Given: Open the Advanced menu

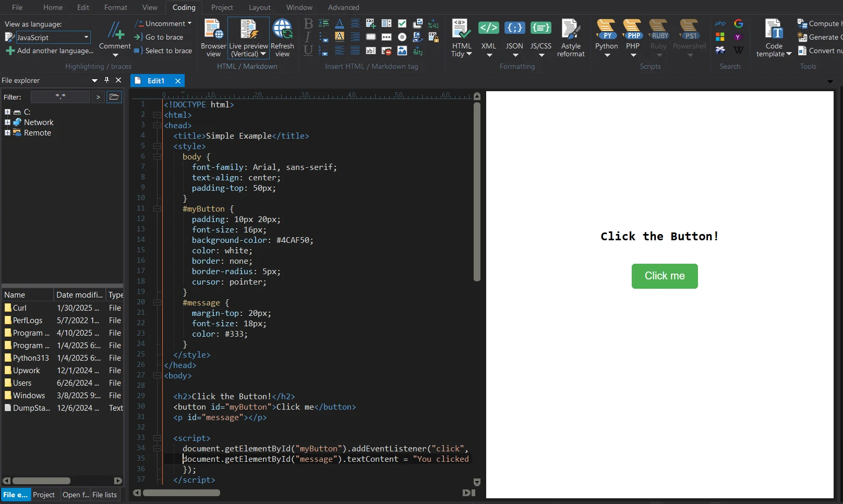Looking at the screenshot, I should tap(343, 7).
